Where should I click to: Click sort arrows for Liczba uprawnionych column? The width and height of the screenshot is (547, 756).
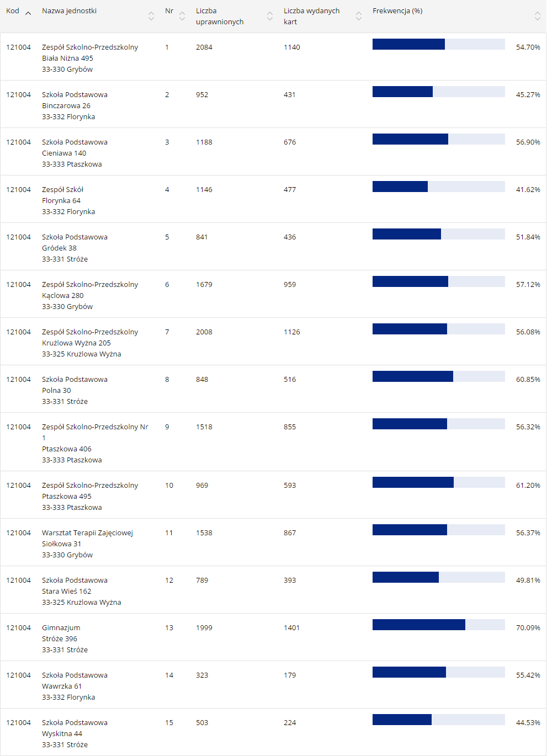[x=270, y=17]
